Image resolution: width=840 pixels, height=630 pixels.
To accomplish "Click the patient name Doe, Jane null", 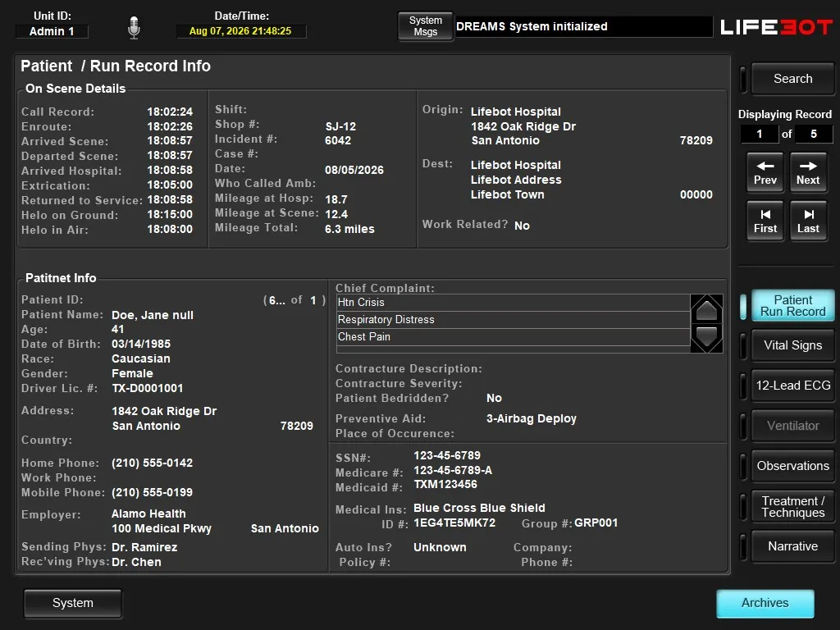I will [152, 315].
